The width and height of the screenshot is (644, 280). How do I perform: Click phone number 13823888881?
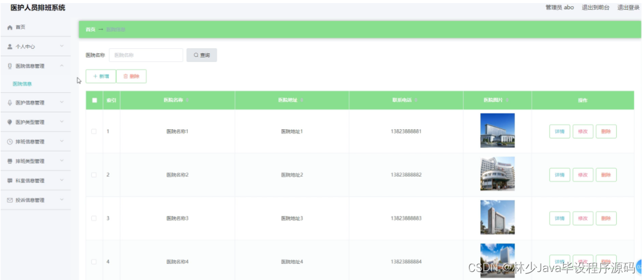pos(406,132)
